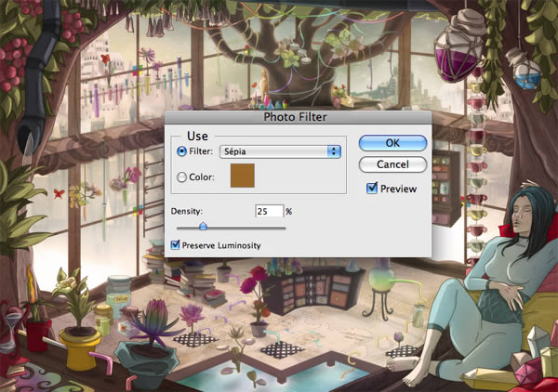This screenshot has height=392, width=558.
Task: Uncheck Preserve Luminosity
Action: point(175,245)
